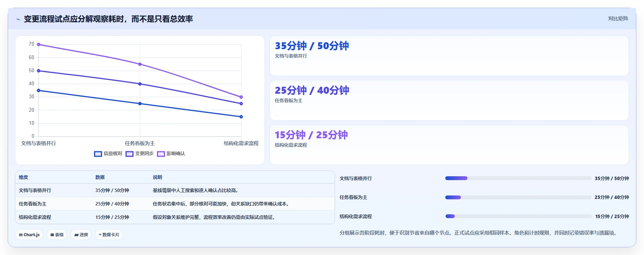Image resolution: width=644 pixels, height=255 pixels.
Task: Click the small icon before the panel title
Action: tap(18, 19)
